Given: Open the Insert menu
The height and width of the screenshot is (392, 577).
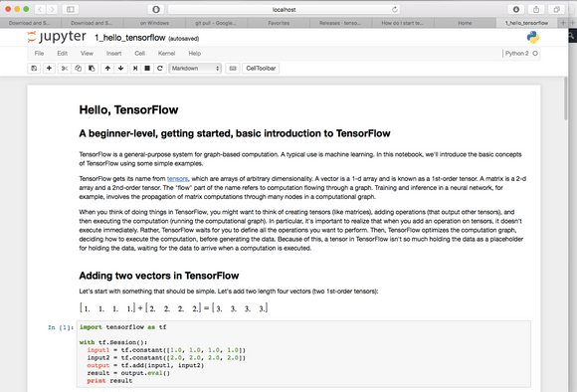Looking at the screenshot, I should pos(113,54).
